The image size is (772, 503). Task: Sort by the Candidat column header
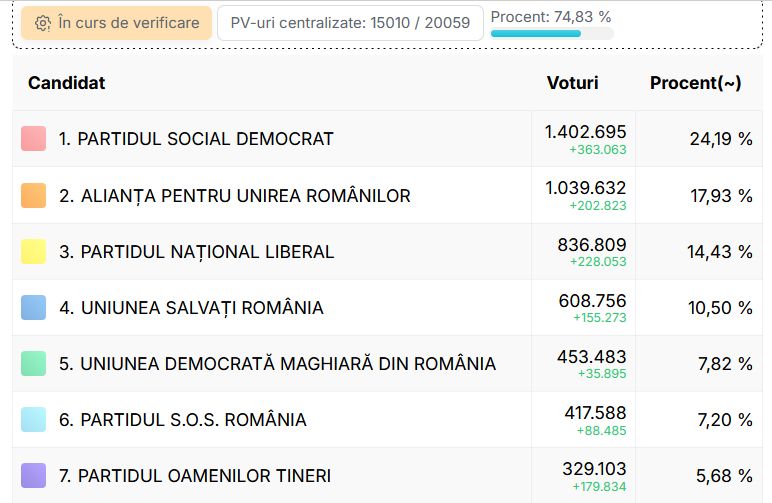(x=66, y=83)
